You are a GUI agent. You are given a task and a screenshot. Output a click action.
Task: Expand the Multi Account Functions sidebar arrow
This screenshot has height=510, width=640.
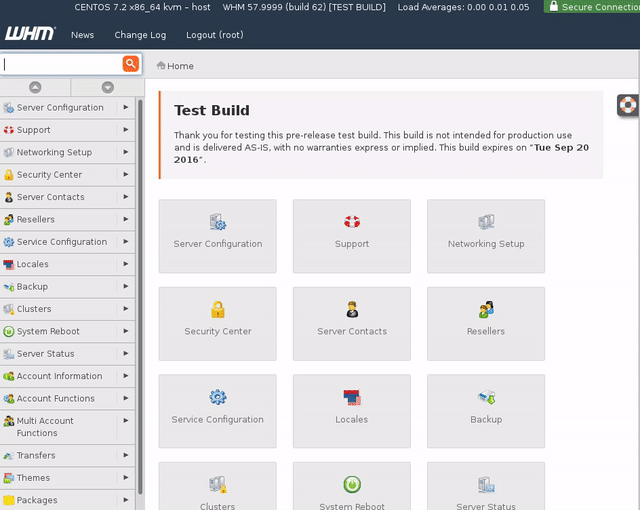click(x=126, y=421)
